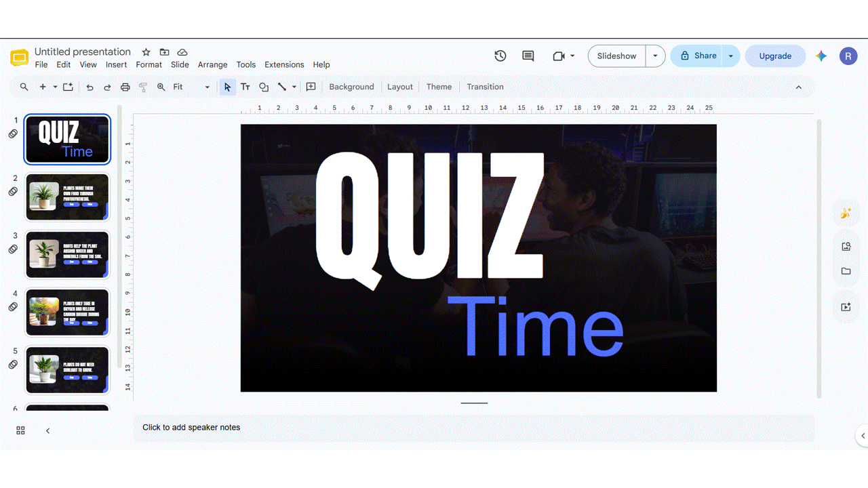This screenshot has height=488, width=868.
Task: Click the link indicator beside slide 1
Action: click(x=13, y=134)
